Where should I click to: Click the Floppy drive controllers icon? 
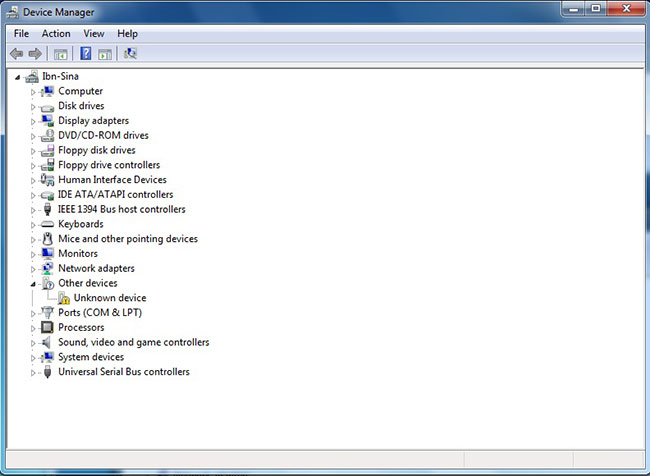coord(48,165)
